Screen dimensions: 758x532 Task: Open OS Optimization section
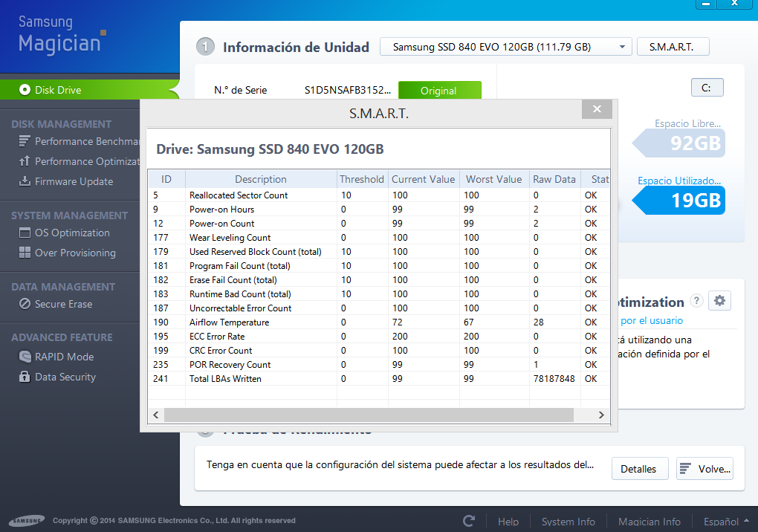(65, 233)
